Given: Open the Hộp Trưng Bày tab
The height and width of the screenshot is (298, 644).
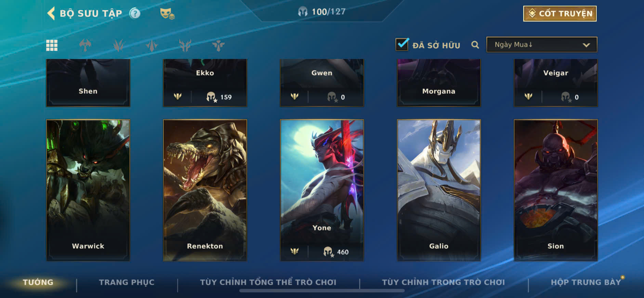Looking at the screenshot, I should point(586,282).
